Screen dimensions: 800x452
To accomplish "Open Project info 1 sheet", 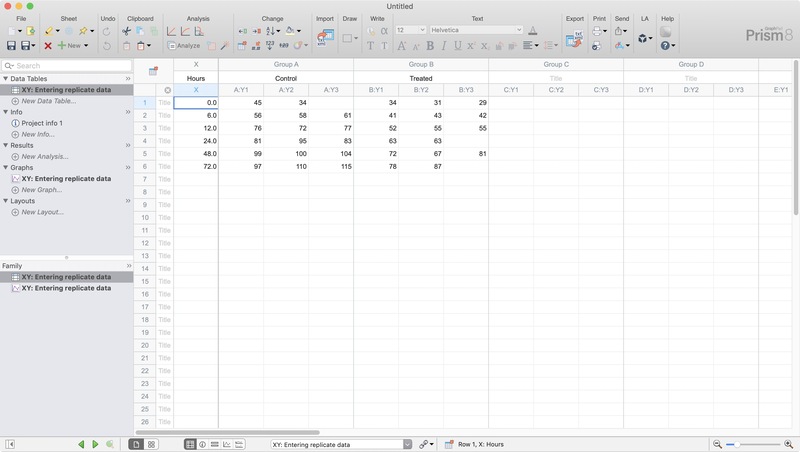I will point(42,123).
